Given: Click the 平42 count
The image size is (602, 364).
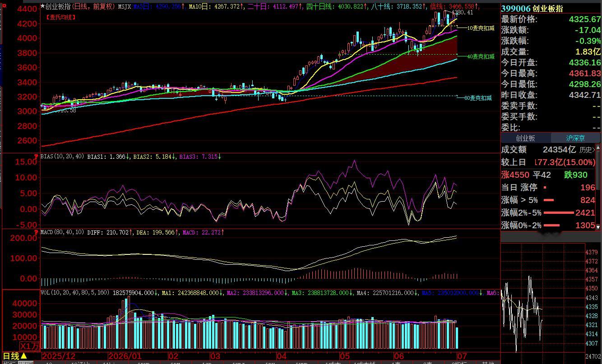Looking at the screenshot, I should (542, 175).
